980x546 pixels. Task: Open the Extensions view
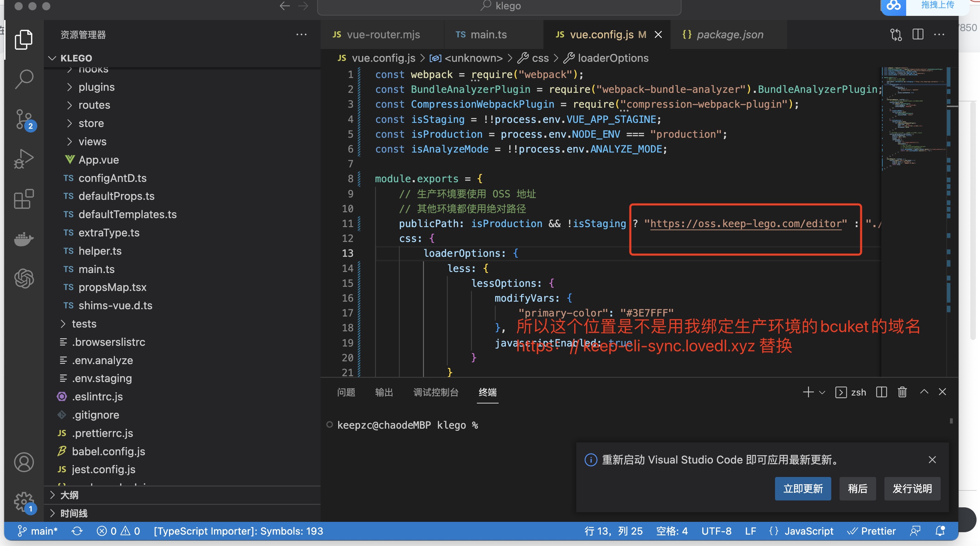23,198
